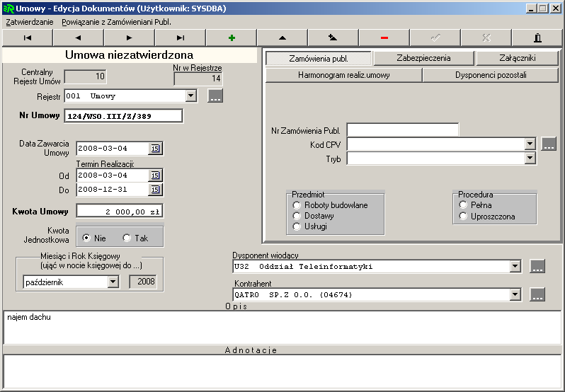
Task: Click ellipsis button next to Kod CPV
Action: coord(549,144)
